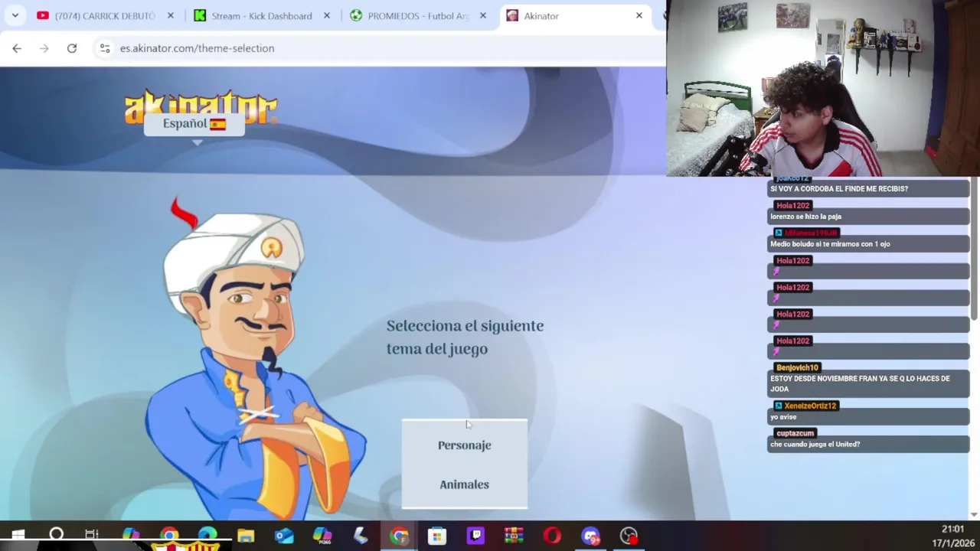The height and width of the screenshot is (551, 980).
Task: Open the OBS Studio taskbar icon
Action: (x=629, y=536)
